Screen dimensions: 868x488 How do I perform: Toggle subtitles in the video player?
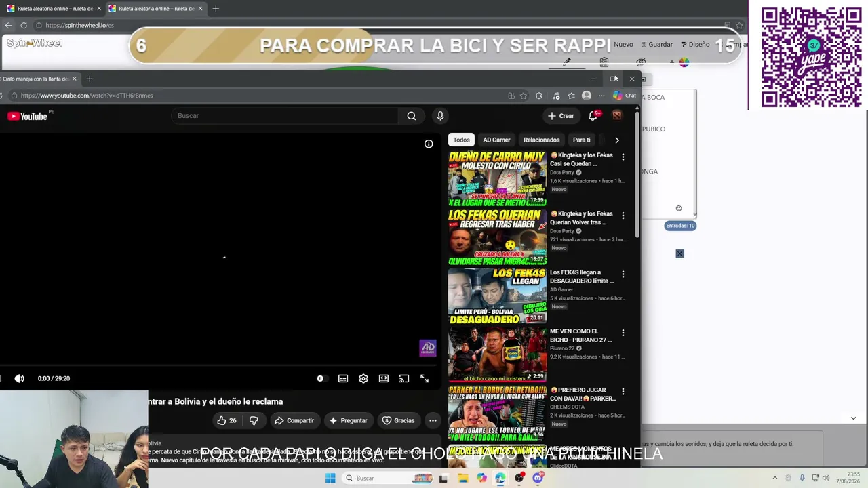(x=343, y=378)
